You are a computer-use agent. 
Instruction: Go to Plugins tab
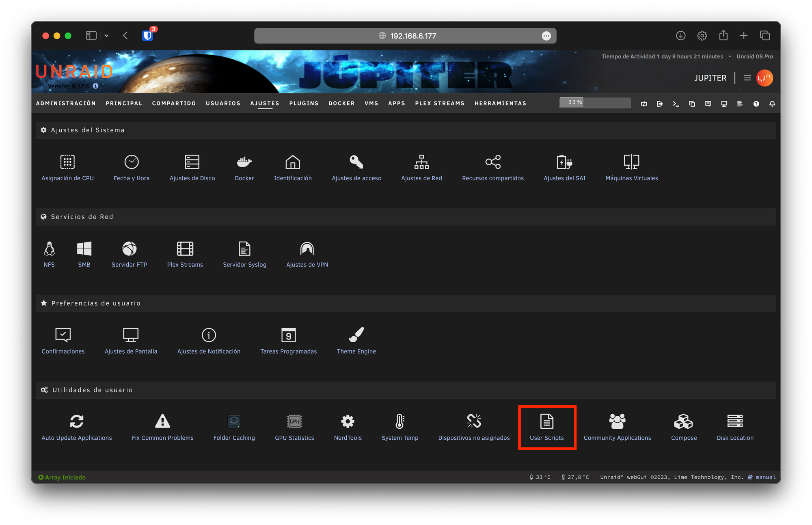(304, 103)
